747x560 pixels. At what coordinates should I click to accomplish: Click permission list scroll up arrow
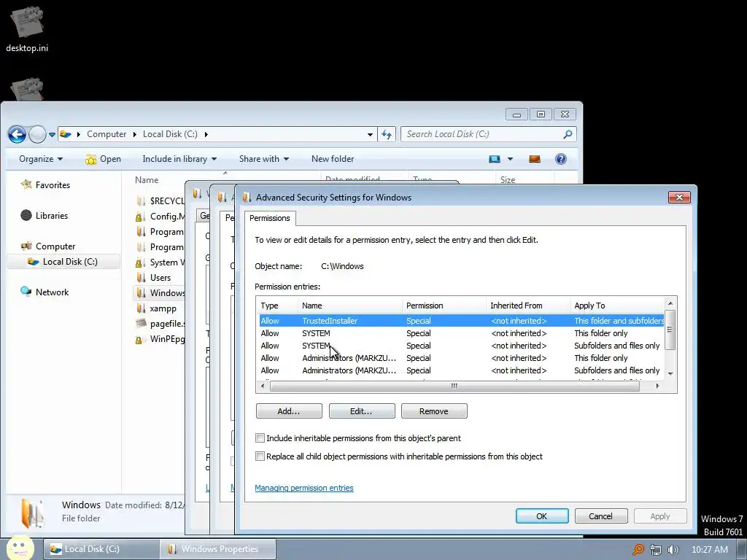click(670, 303)
